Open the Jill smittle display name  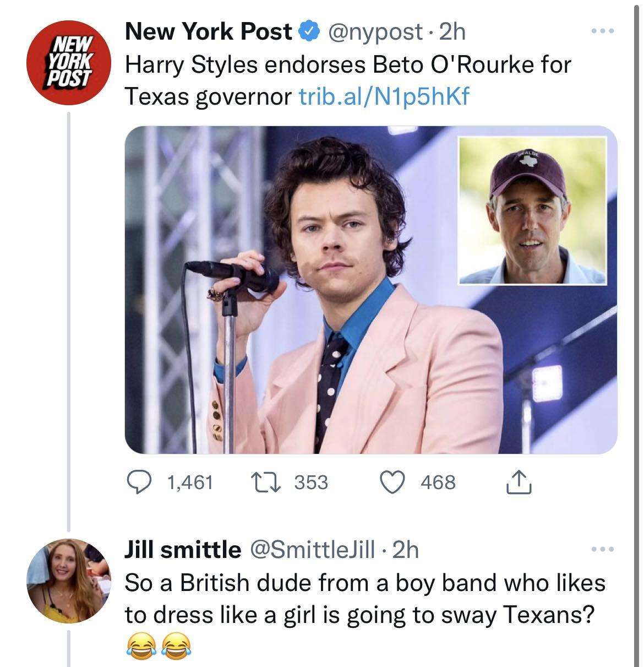[182, 549]
